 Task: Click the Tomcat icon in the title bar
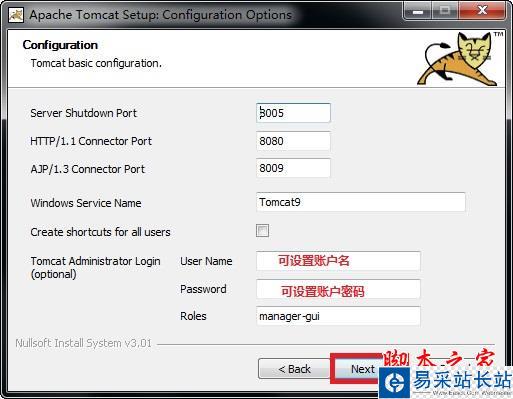click(16, 15)
